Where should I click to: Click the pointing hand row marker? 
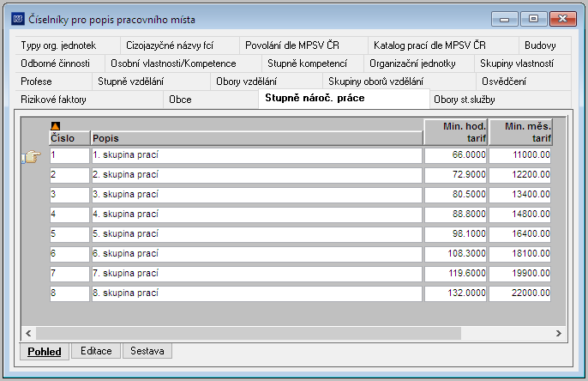[32, 156]
